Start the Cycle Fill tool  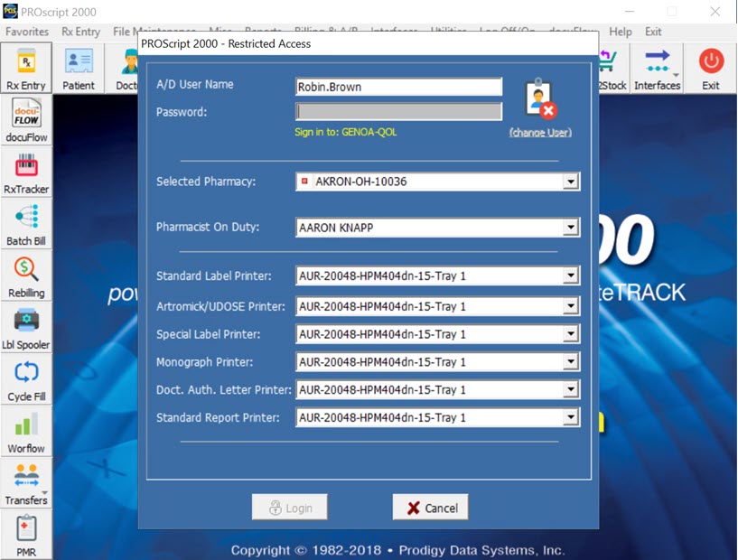tap(26, 379)
